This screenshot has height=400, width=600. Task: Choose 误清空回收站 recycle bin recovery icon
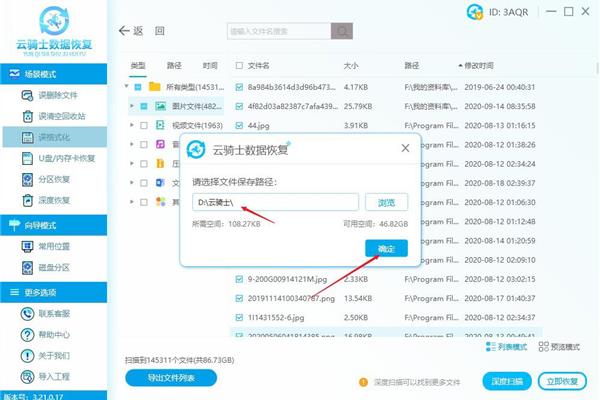28,116
